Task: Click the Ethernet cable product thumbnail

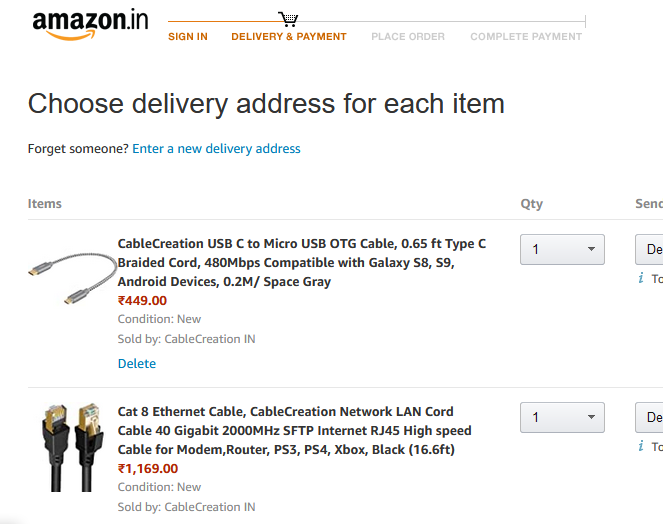Action: click(73, 447)
